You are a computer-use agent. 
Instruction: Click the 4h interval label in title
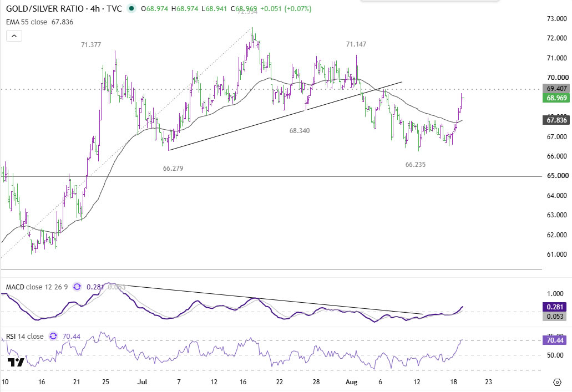click(x=95, y=8)
